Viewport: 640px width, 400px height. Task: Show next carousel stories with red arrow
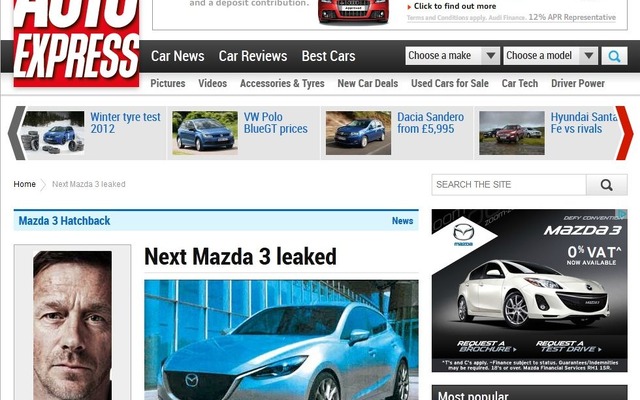624,133
